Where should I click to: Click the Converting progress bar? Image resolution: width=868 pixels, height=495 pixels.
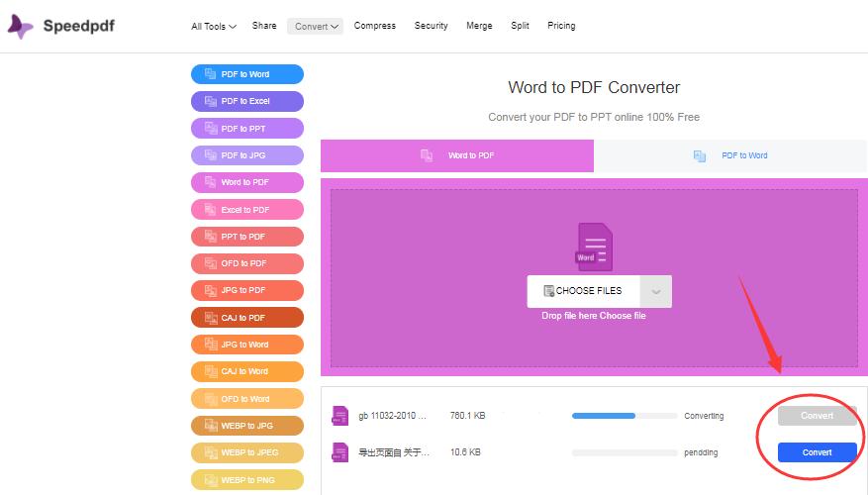click(x=625, y=416)
